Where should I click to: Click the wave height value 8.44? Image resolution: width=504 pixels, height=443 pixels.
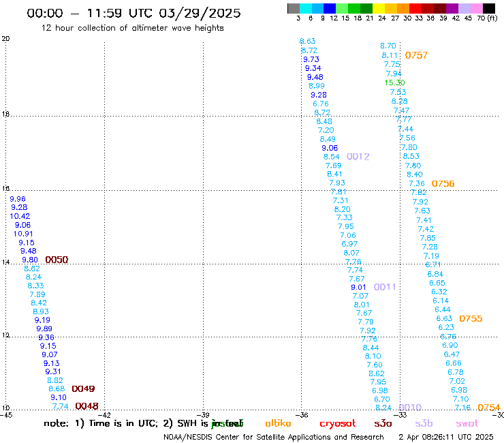[371, 348]
